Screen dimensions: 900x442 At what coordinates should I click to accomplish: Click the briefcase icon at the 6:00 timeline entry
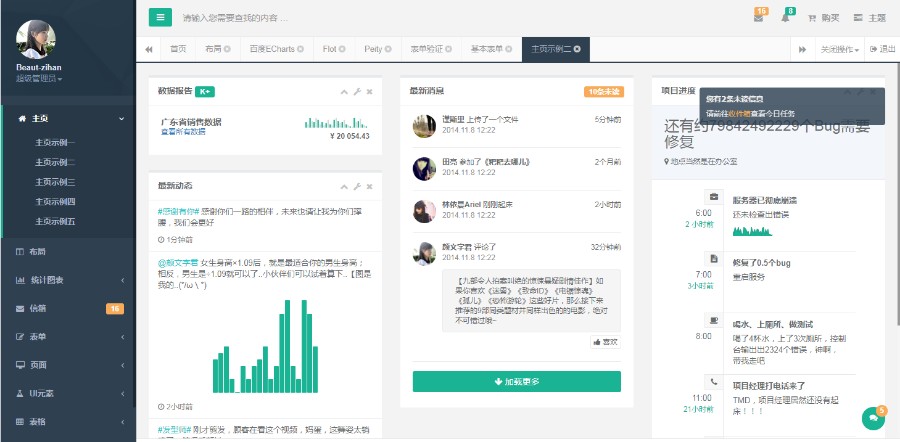tap(714, 197)
